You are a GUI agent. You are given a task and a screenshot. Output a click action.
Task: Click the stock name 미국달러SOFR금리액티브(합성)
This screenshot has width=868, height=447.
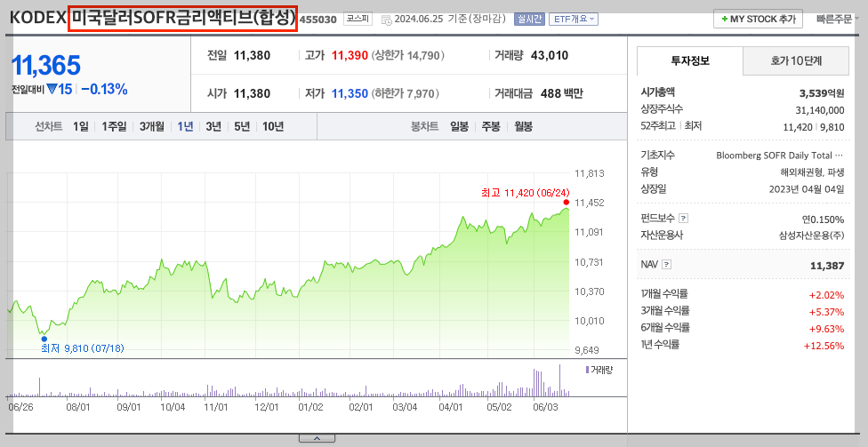182,19
